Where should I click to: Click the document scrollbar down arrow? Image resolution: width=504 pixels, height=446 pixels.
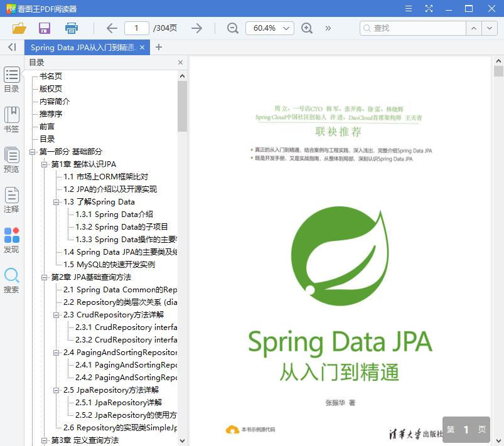tap(498, 441)
